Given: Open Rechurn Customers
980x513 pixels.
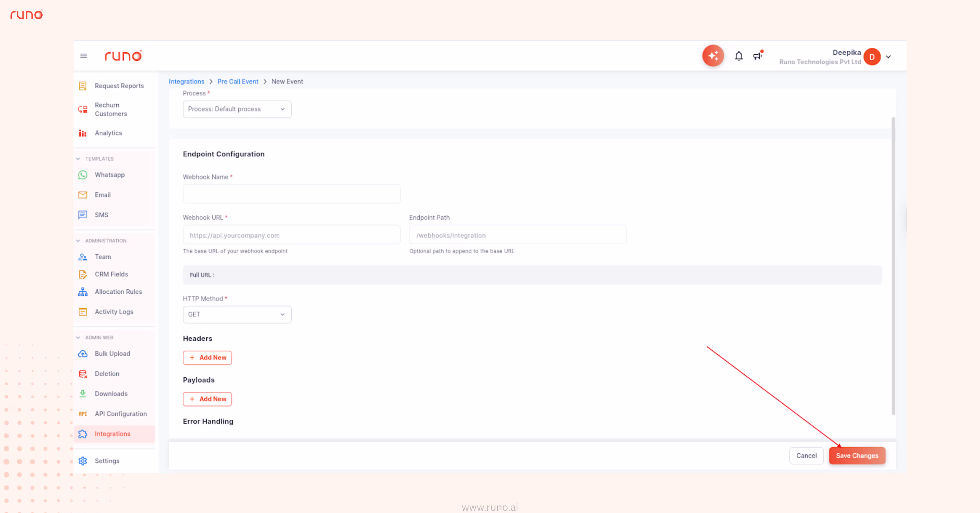Looking at the screenshot, I should click(111, 109).
